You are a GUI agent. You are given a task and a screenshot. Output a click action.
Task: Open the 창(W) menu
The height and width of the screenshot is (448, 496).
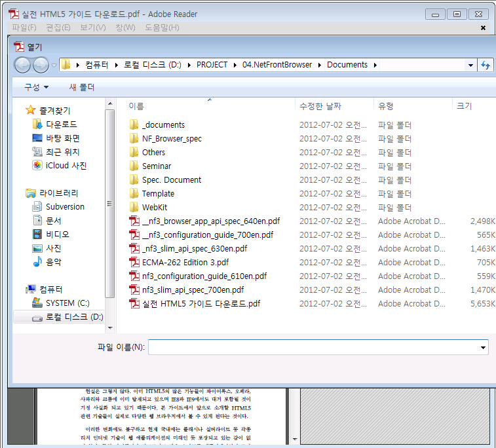point(125,28)
